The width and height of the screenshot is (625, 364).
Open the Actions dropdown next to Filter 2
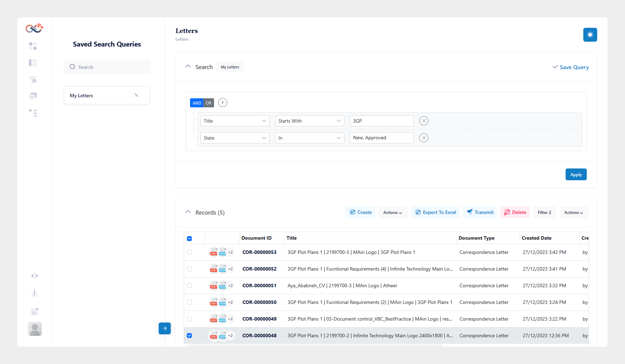click(x=574, y=213)
